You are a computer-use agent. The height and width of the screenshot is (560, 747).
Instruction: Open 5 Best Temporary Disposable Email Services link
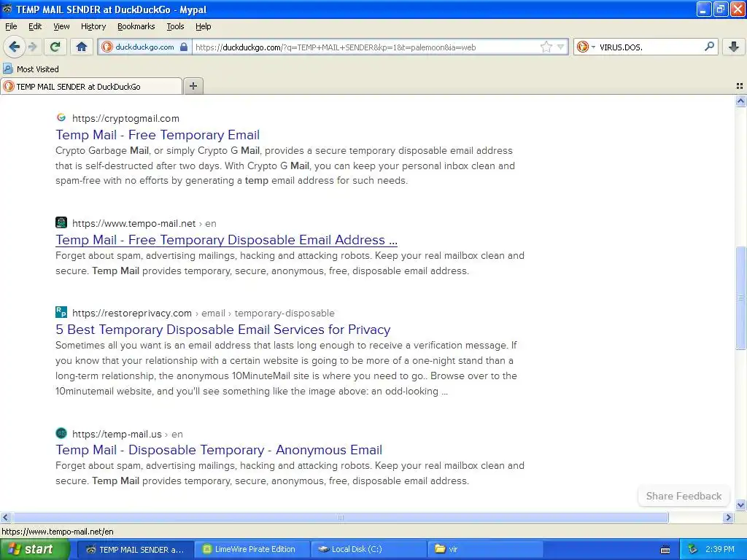click(223, 330)
